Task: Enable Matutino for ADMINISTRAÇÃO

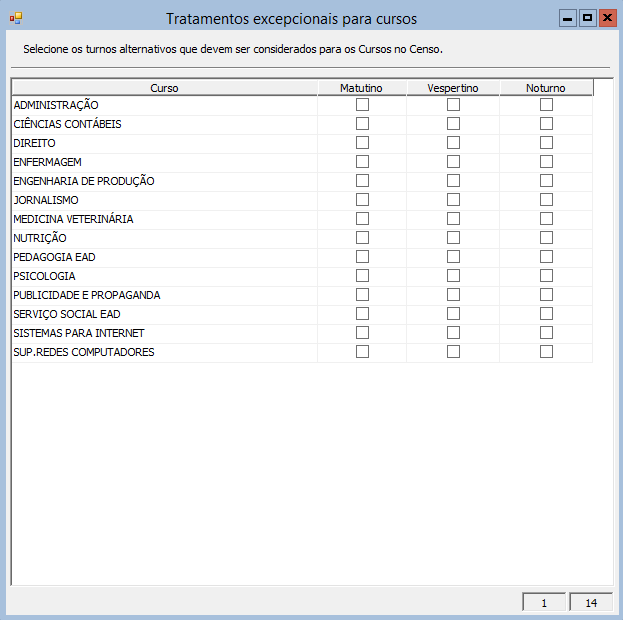Action: pyautogui.click(x=362, y=105)
